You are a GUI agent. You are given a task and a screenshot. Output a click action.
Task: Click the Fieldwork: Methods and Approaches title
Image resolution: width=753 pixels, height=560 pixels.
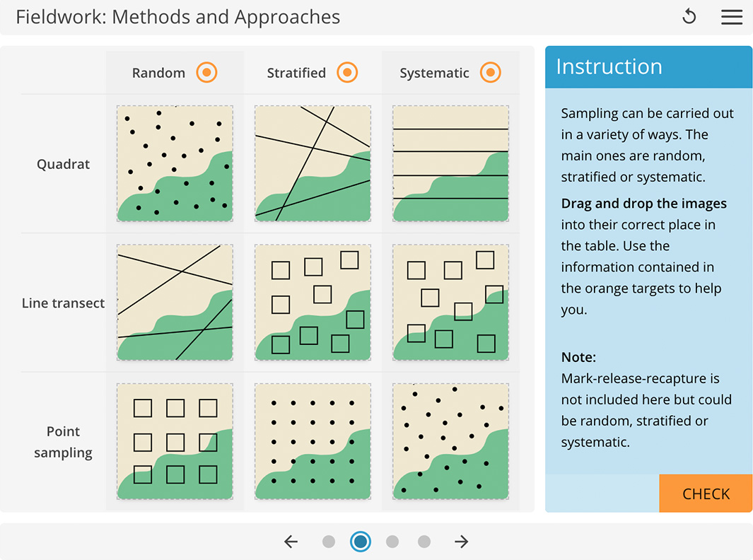(177, 17)
